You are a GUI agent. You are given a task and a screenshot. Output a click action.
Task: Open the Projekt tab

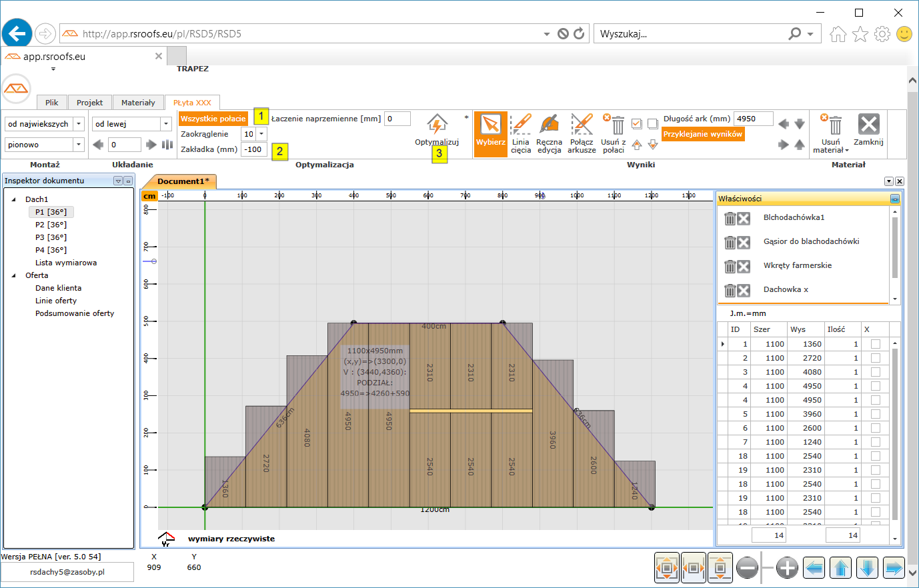point(89,103)
